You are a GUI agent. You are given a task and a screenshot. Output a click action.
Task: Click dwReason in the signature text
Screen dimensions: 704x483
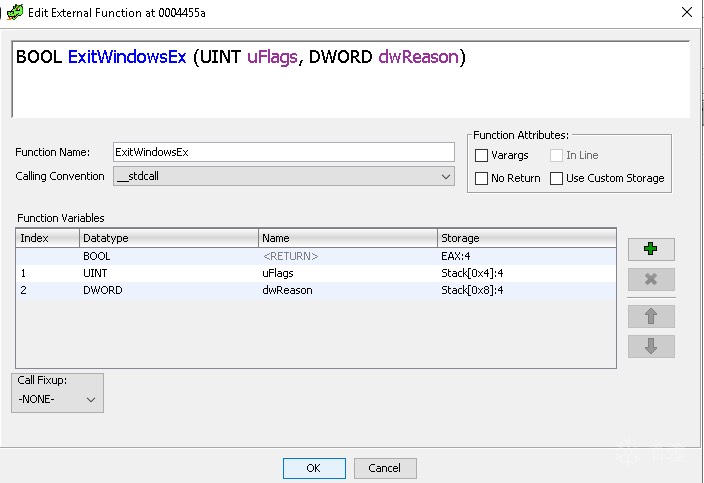(418, 57)
